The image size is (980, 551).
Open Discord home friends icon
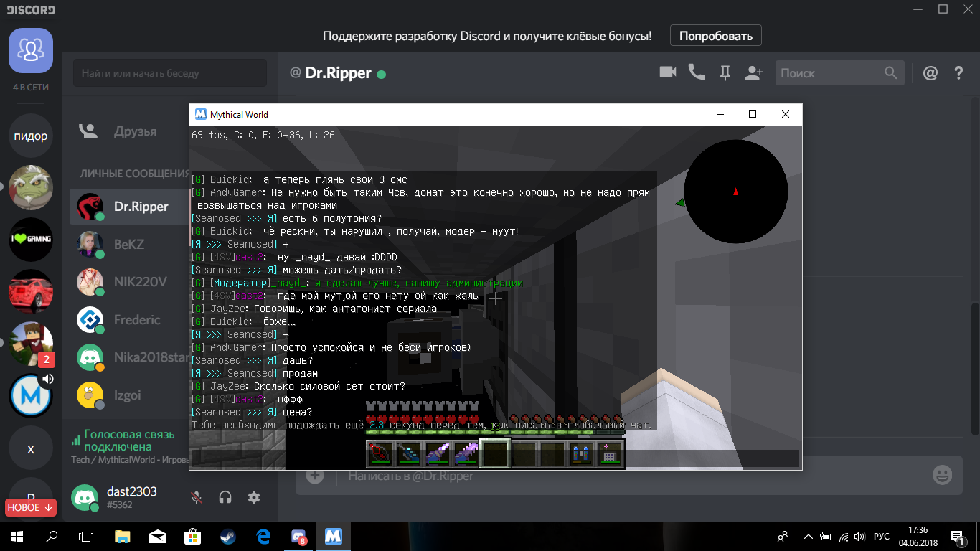31,50
